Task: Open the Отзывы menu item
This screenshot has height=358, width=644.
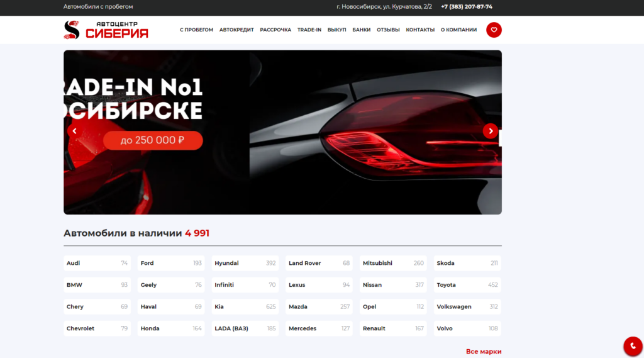Action: coord(388,30)
